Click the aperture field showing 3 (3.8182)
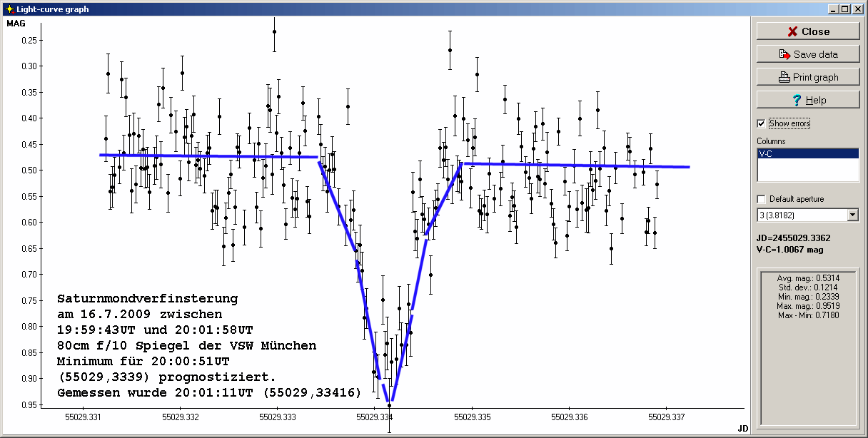Image resolution: width=868 pixels, height=438 pixels. click(799, 215)
